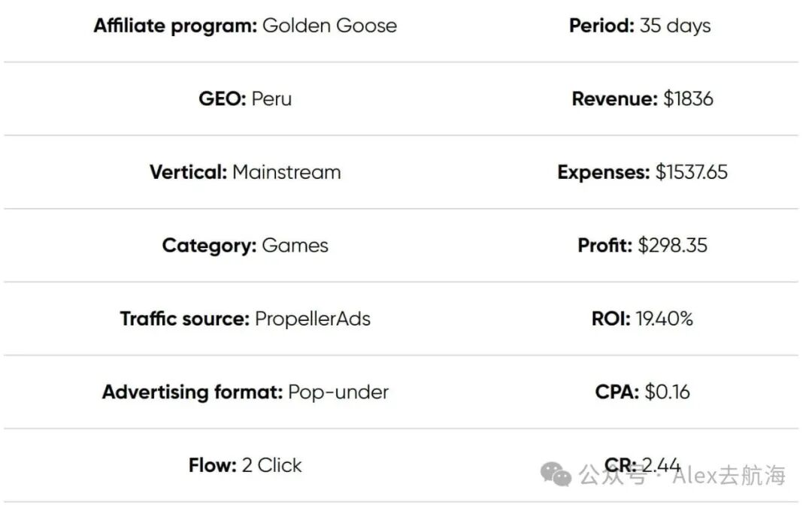Image resolution: width=812 pixels, height=508 pixels.
Task: Click the Period 35 days entry
Action: [640, 26]
